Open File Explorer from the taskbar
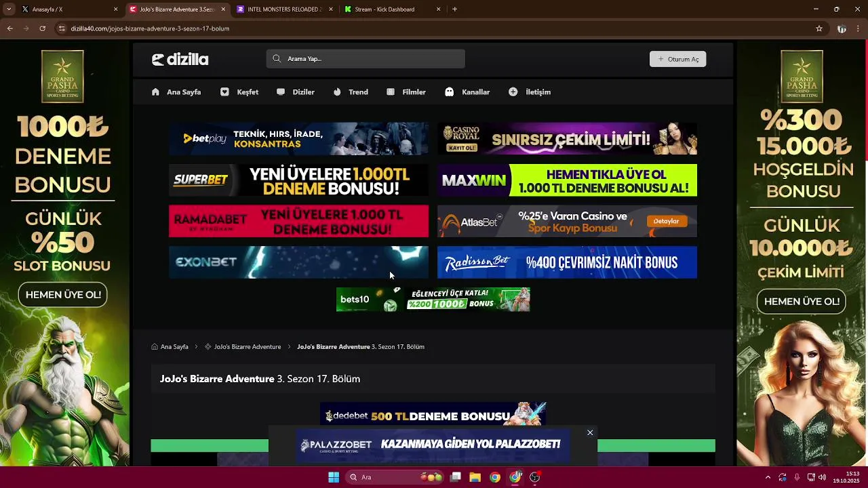This screenshot has width=868, height=488. (x=475, y=477)
